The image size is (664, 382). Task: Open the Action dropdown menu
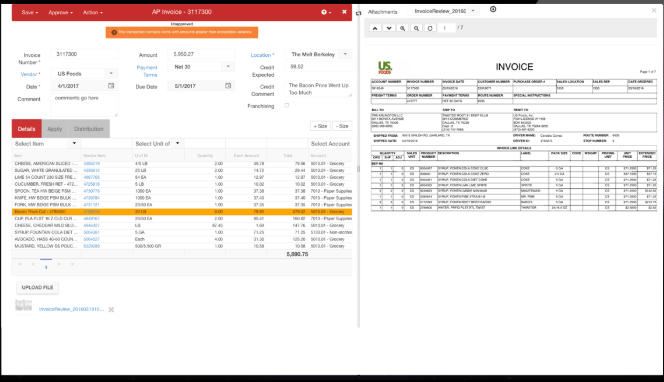click(92, 12)
